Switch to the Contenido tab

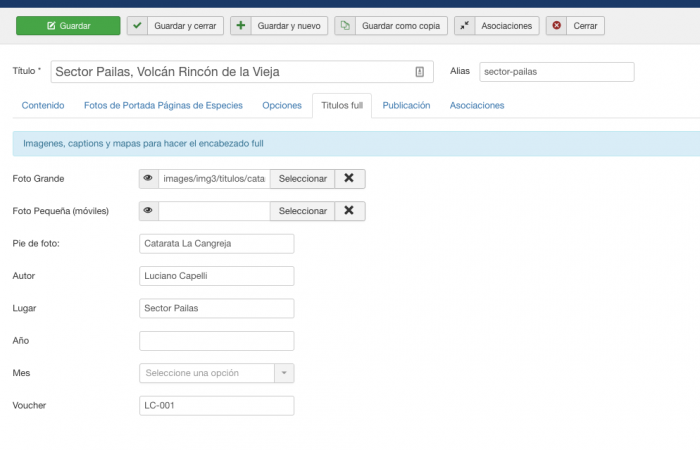click(x=43, y=105)
